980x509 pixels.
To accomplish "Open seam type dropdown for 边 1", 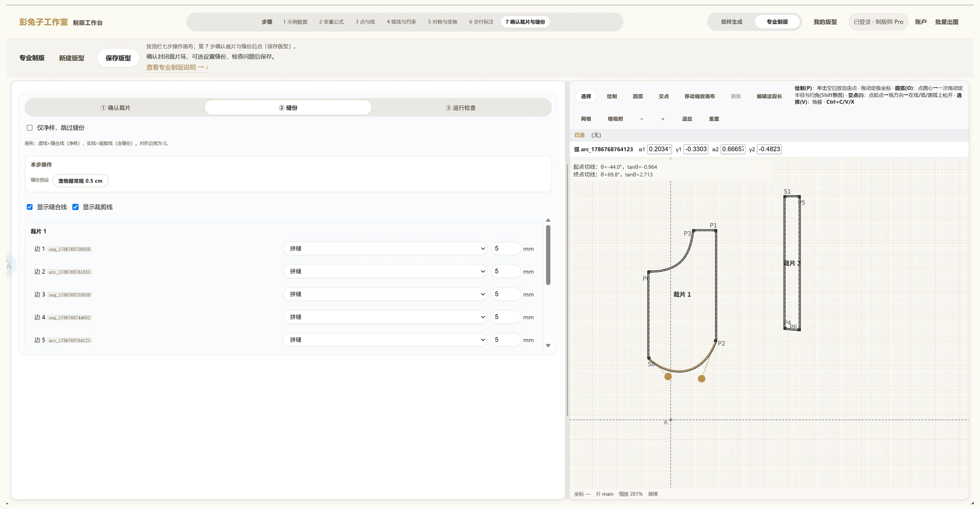I will 385,249.
